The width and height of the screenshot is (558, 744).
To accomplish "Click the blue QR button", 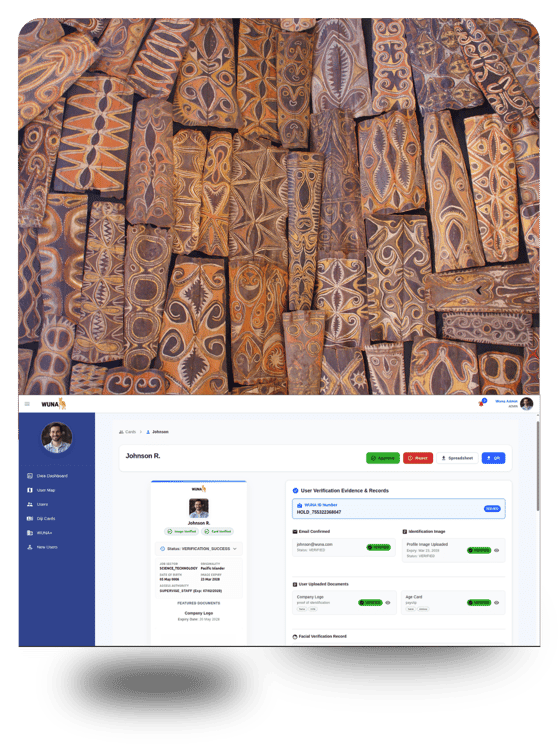I will point(493,458).
